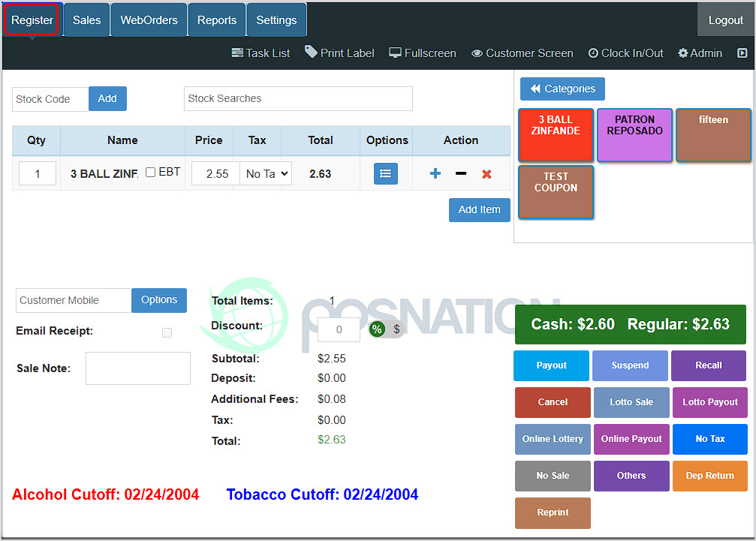Viewport: 756px width, 541px height.
Task: Toggle discount type between percent and dollar
Action: coord(387,329)
